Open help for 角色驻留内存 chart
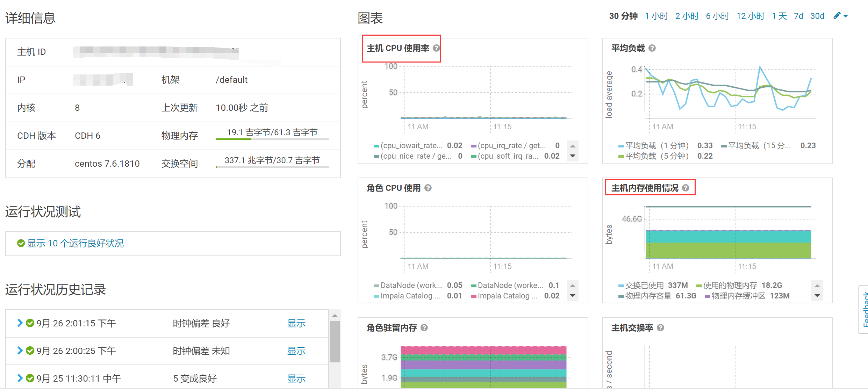Viewport: 868px width, 390px height. (424, 327)
